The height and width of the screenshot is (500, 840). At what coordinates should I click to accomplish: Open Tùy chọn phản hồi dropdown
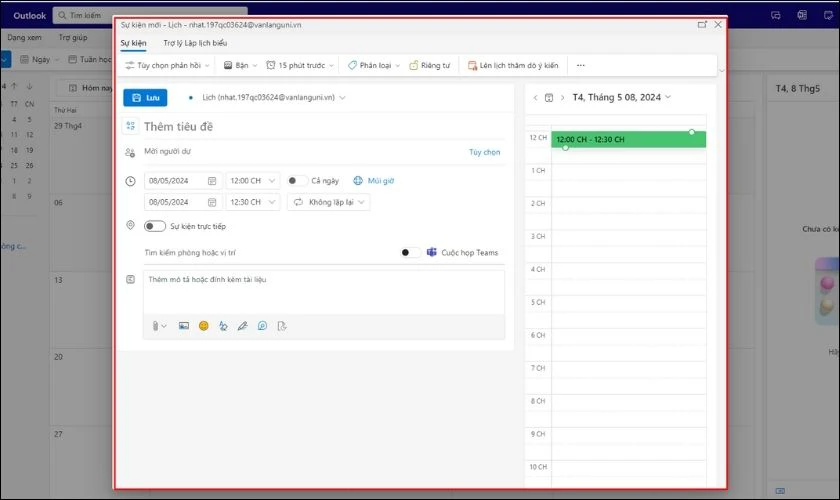(x=167, y=65)
